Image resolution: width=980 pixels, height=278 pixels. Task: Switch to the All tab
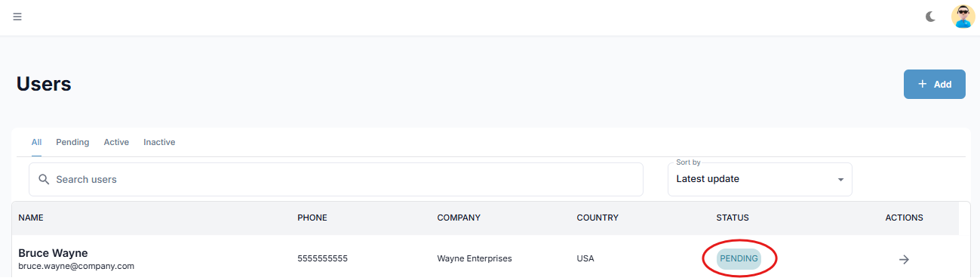[36, 142]
